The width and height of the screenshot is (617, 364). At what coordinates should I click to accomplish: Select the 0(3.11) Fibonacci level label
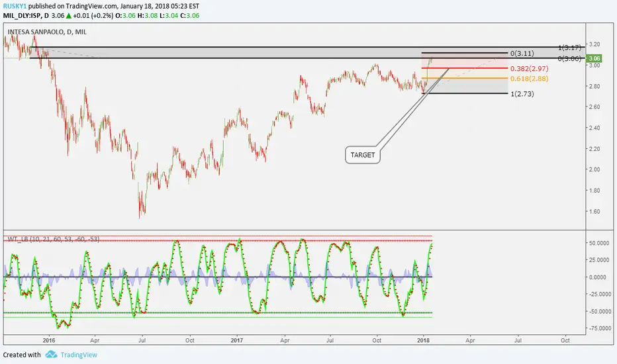click(x=522, y=53)
